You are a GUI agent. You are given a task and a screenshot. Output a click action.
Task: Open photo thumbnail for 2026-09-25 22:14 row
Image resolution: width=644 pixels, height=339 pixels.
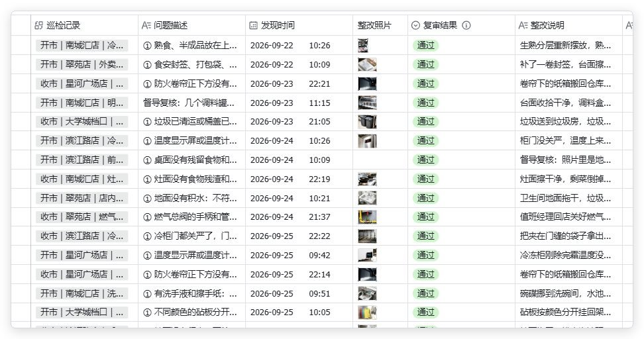pos(367,275)
